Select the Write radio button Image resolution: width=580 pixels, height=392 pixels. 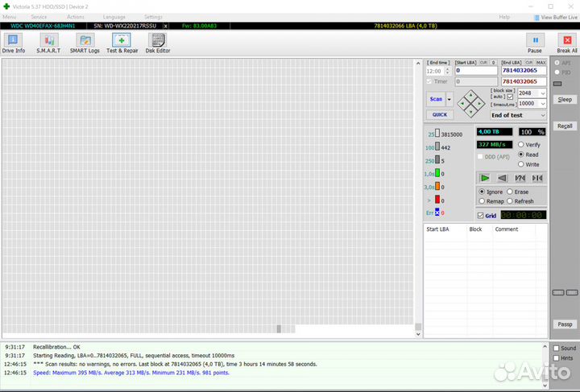(521, 164)
